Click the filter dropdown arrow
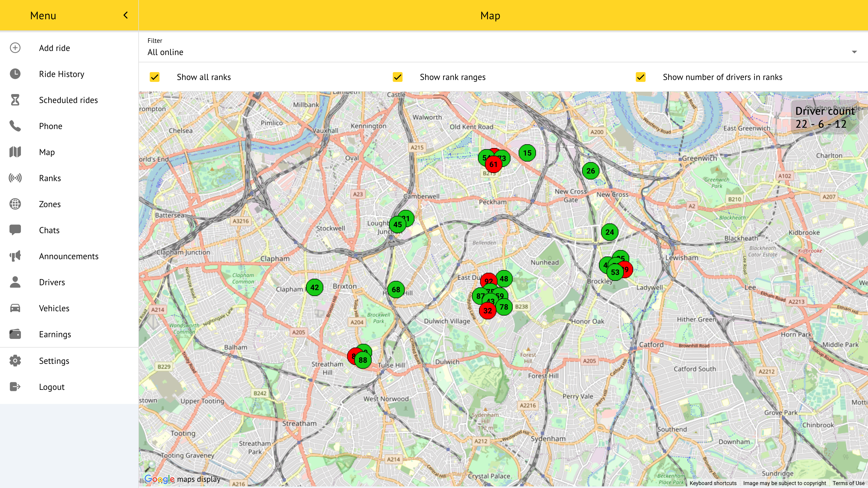This screenshot has width=868, height=488. pos(854,52)
